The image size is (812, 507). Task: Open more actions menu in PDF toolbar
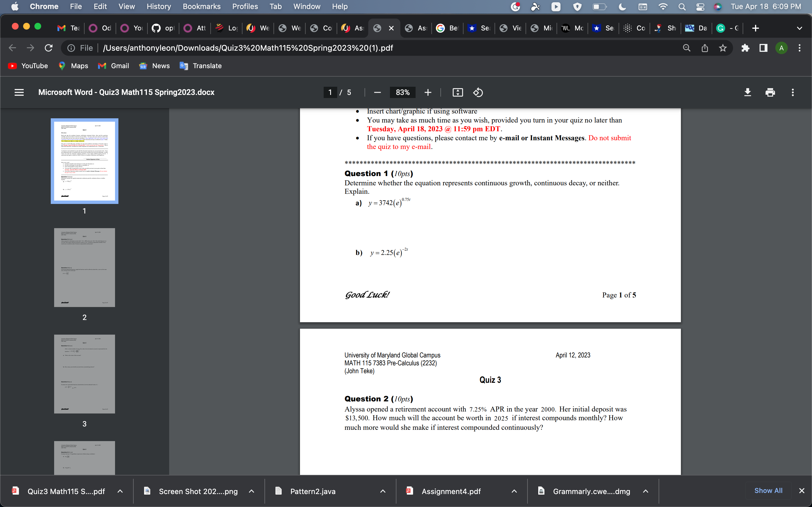[x=793, y=92]
